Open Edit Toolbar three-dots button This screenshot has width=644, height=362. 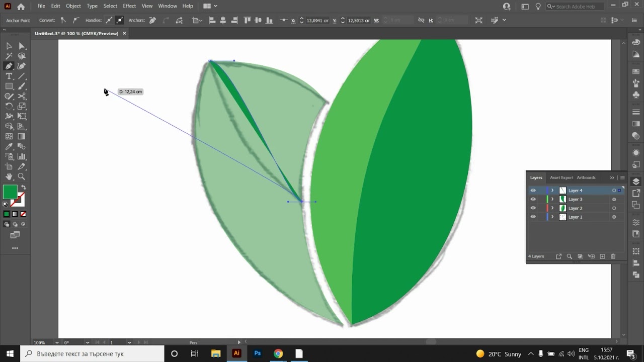(x=15, y=248)
